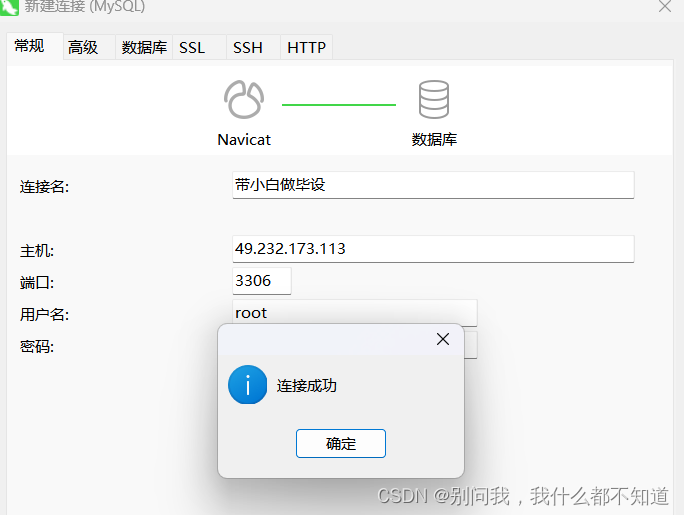Click the Navicat app icon in title bar
The width and height of the screenshot is (684, 515).
point(9,7)
